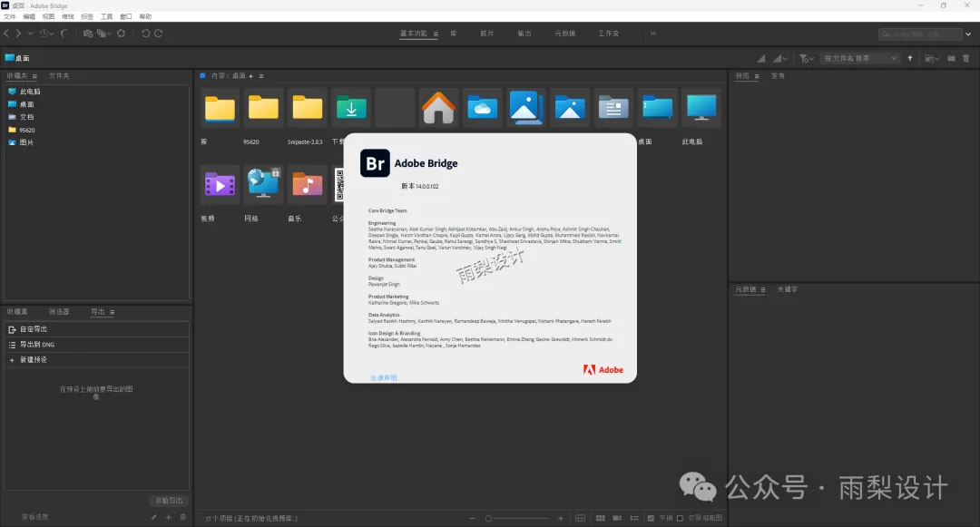
Task: Click the camera get-photos icon
Action: [87, 33]
